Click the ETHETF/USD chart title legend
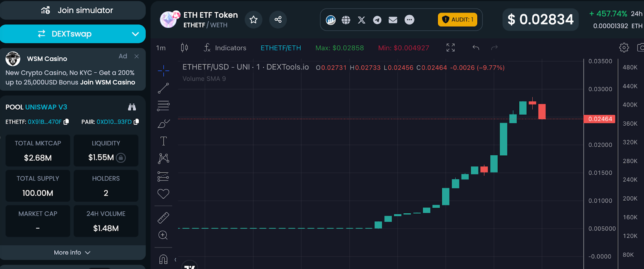This screenshot has height=269, width=644. (246, 67)
